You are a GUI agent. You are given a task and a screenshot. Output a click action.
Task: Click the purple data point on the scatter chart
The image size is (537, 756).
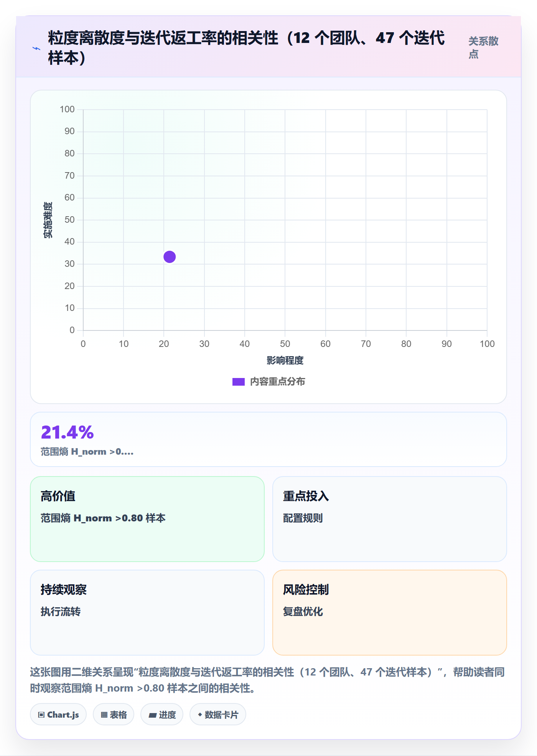170,257
